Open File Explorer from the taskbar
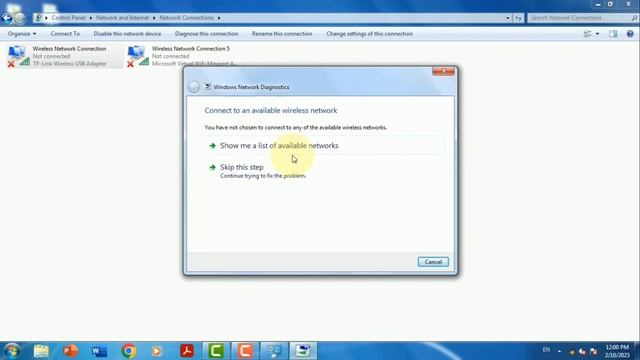640x360 pixels. pyautogui.click(x=41, y=351)
